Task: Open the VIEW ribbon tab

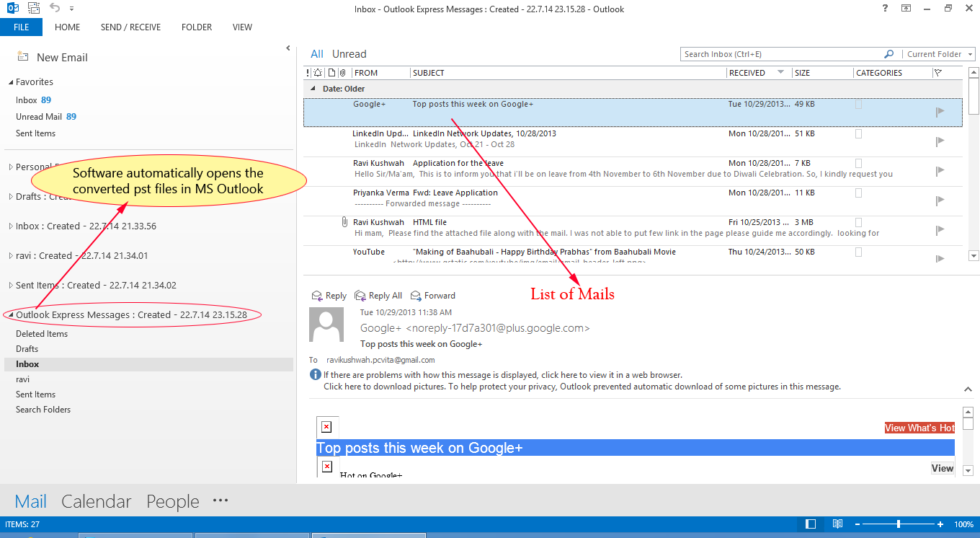Action: point(242,27)
